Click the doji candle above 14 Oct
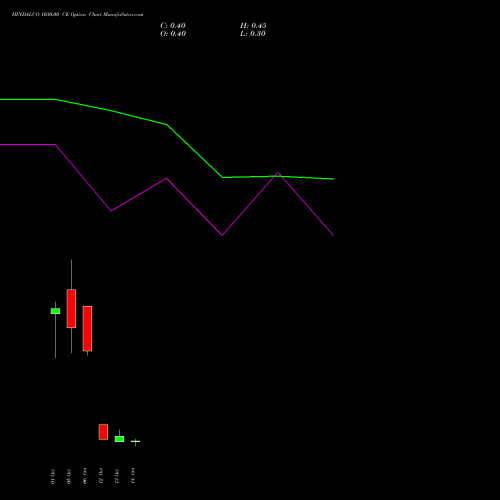500x500 pixels. (135, 441)
